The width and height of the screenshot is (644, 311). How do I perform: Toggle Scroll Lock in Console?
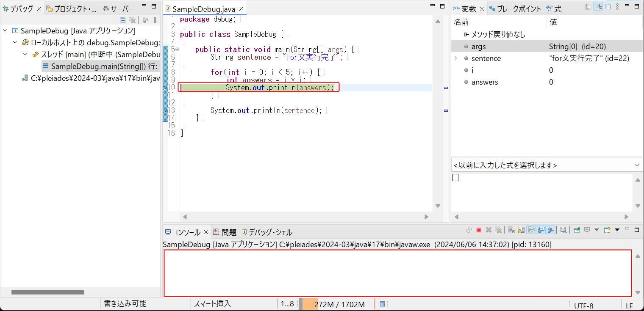click(x=521, y=230)
